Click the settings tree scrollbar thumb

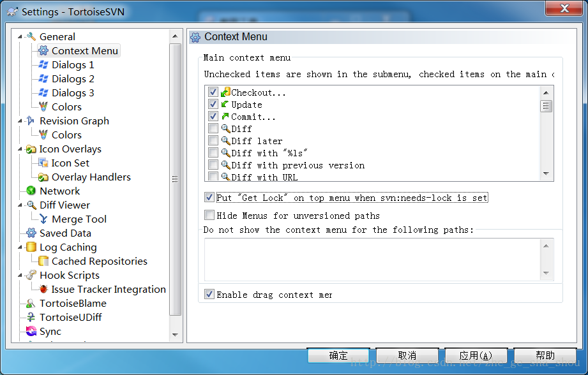point(175,179)
